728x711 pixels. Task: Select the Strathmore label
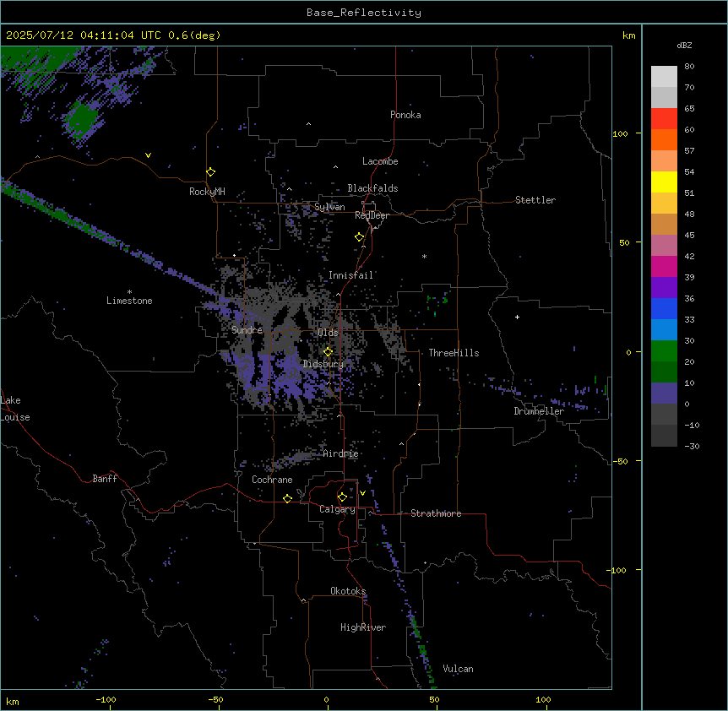point(436,513)
